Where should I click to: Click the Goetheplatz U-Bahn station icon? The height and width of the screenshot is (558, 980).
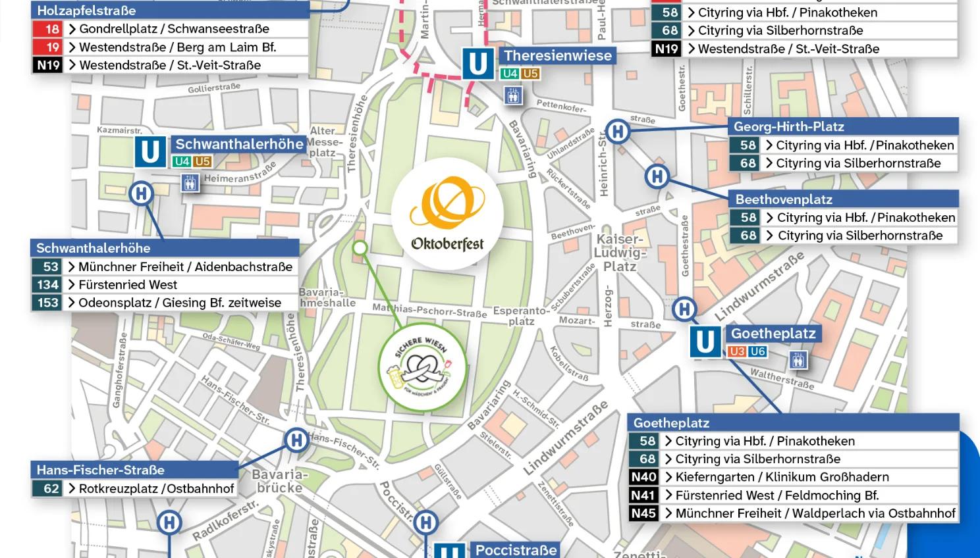click(x=705, y=342)
